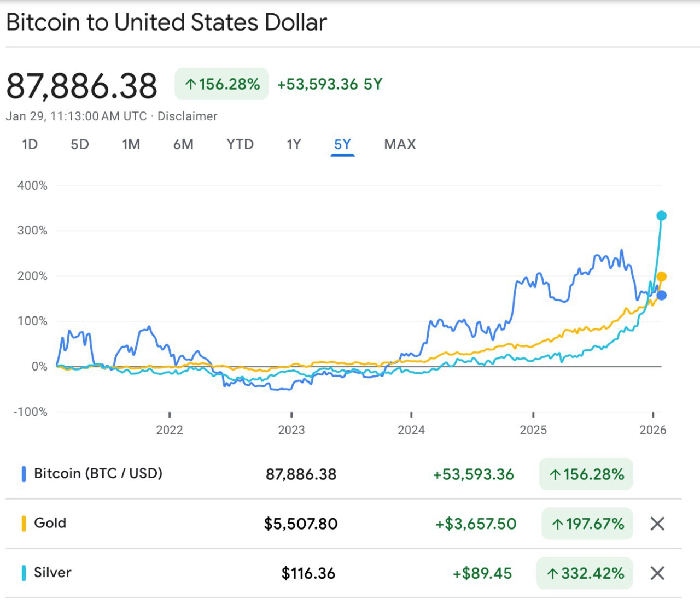The image size is (700, 605).
Task: Click the Bitcoin endpoint dot on chart
Action: click(x=661, y=296)
